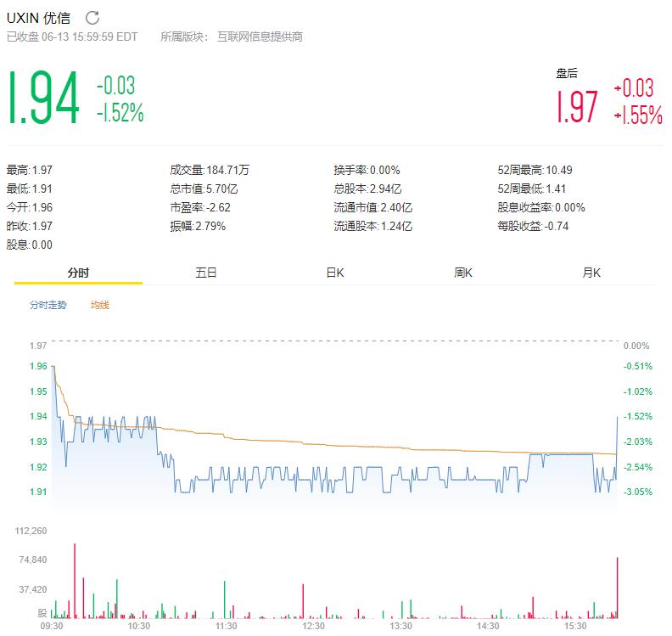
Task: Click the 12:30 time axis label
Action: pos(313,626)
